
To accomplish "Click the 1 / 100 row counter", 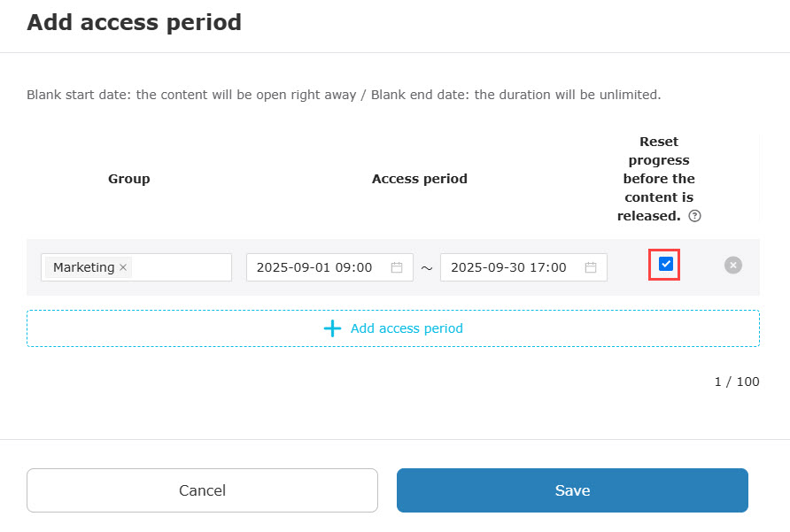I will (x=737, y=382).
